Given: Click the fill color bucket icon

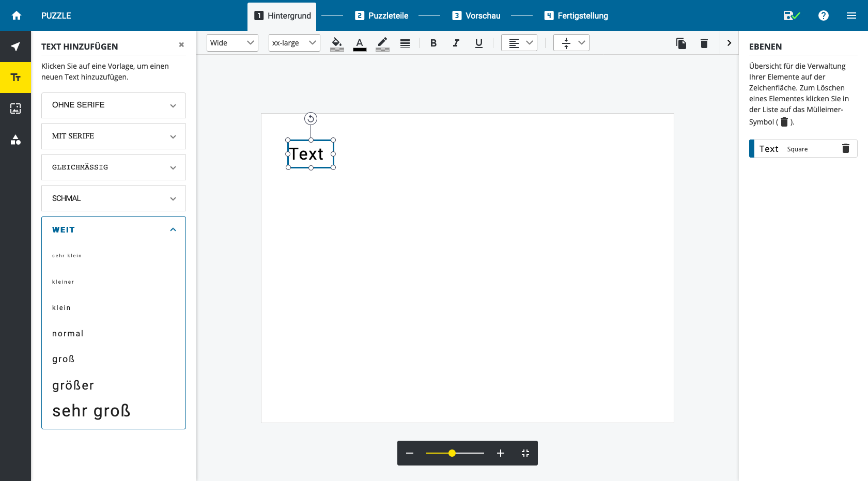Looking at the screenshot, I should point(337,43).
